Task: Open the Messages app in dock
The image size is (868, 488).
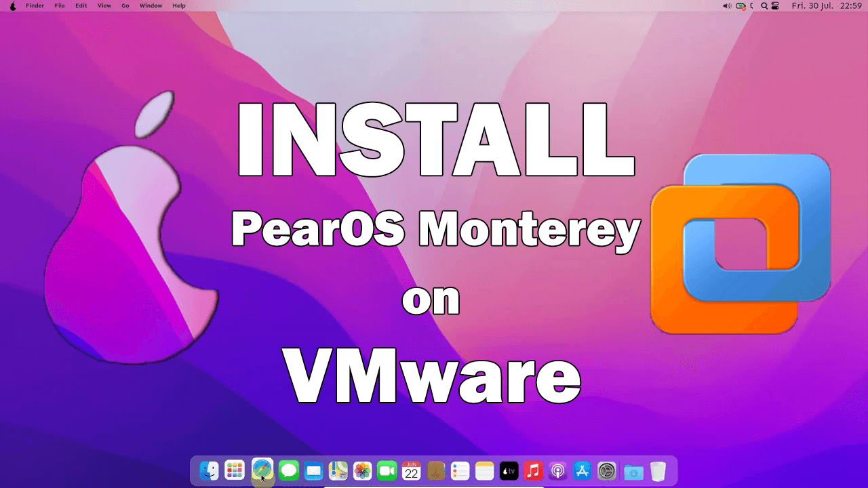Action: coord(289,470)
